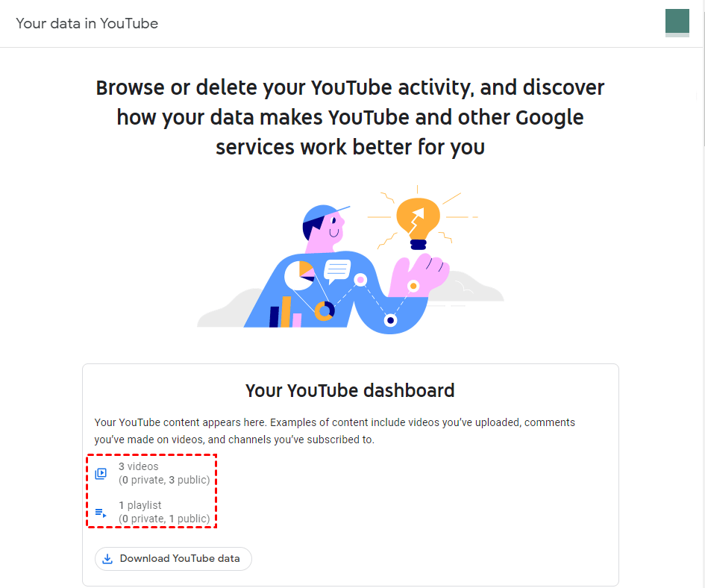The width and height of the screenshot is (705, 588).
Task: Click the download arrow icon
Action: click(x=107, y=559)
